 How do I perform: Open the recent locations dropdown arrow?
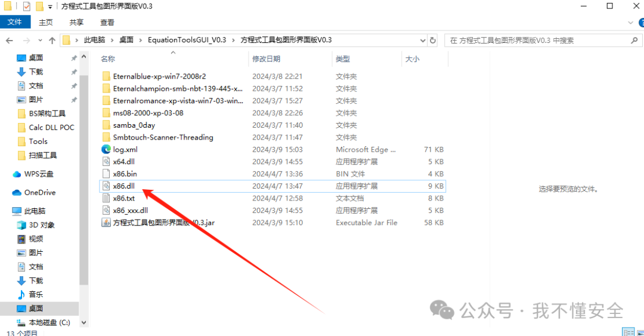click(x=40, y=41)
